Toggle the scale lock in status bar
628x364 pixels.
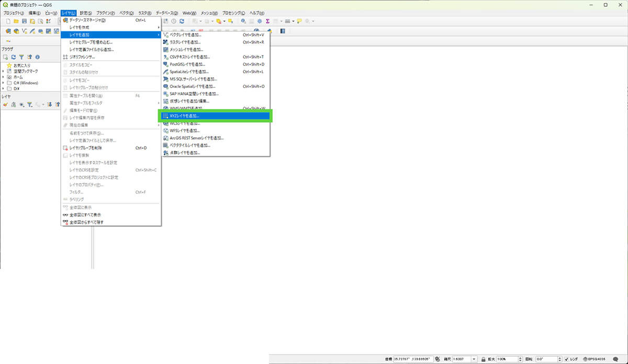485,359
